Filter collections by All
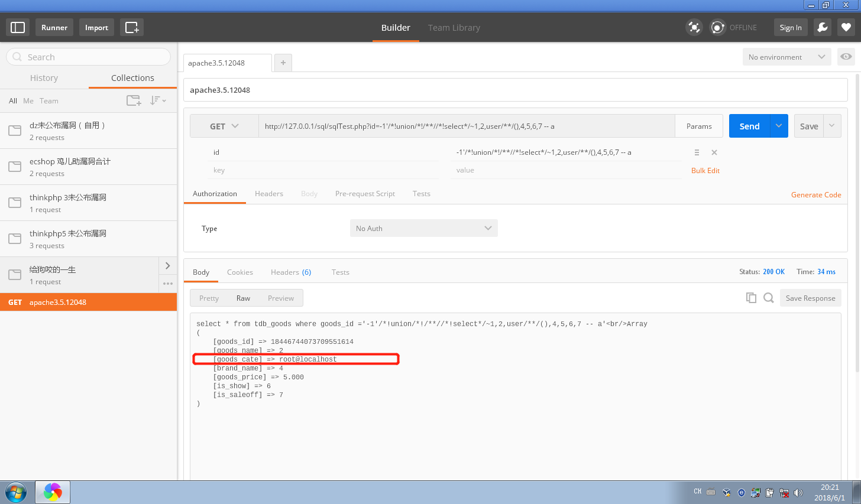The height and width of the screenshot is (504, 861). 13,101
